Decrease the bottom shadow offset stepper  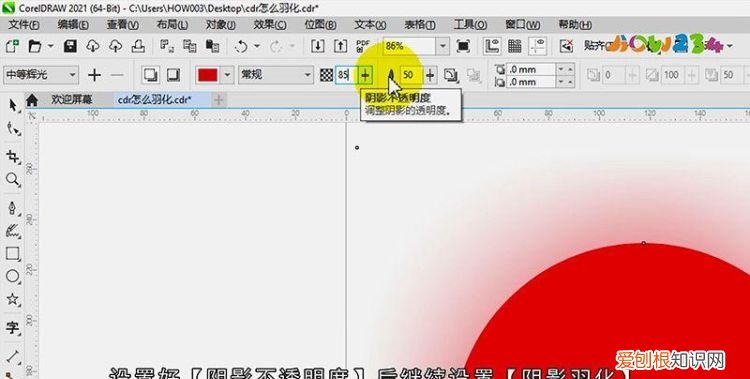pyautogui.click(x=561, y=82)
